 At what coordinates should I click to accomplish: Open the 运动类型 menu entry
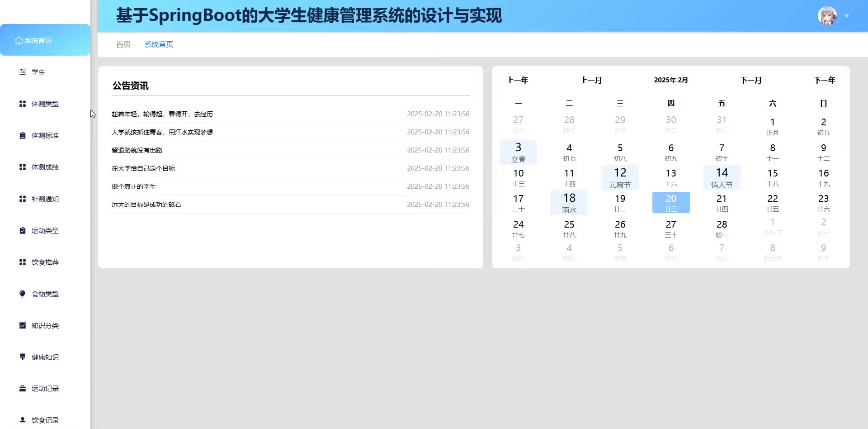pyautogui.click(x=45, y=231)
